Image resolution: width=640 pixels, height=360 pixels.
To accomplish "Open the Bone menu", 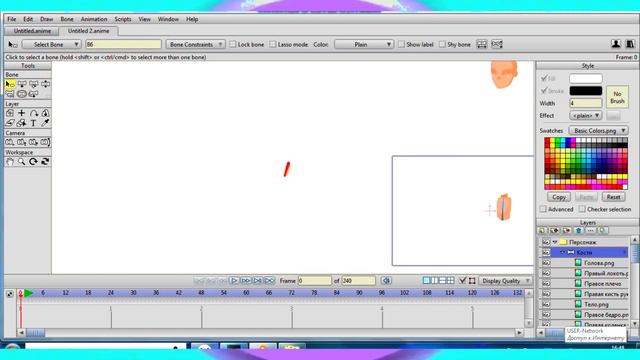I will coord(67,19).
